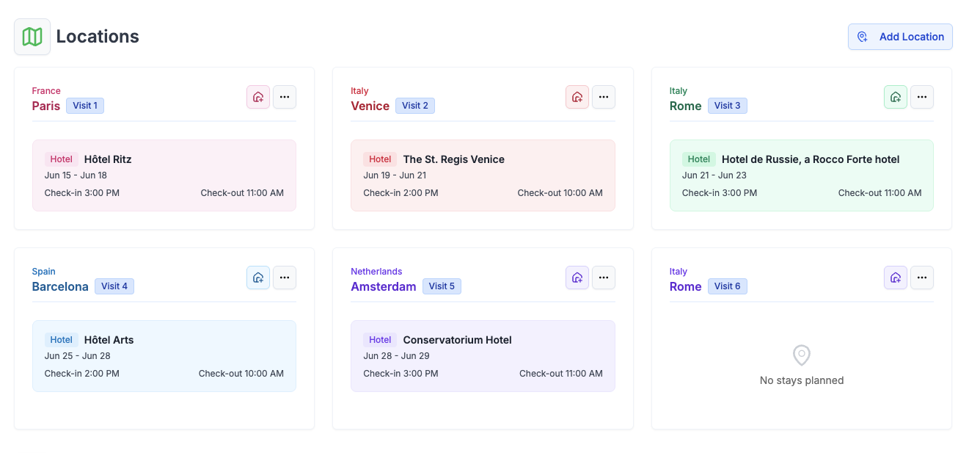Open the Barcelona card options menu
980x453 pixels.
(x=285, y=277)
